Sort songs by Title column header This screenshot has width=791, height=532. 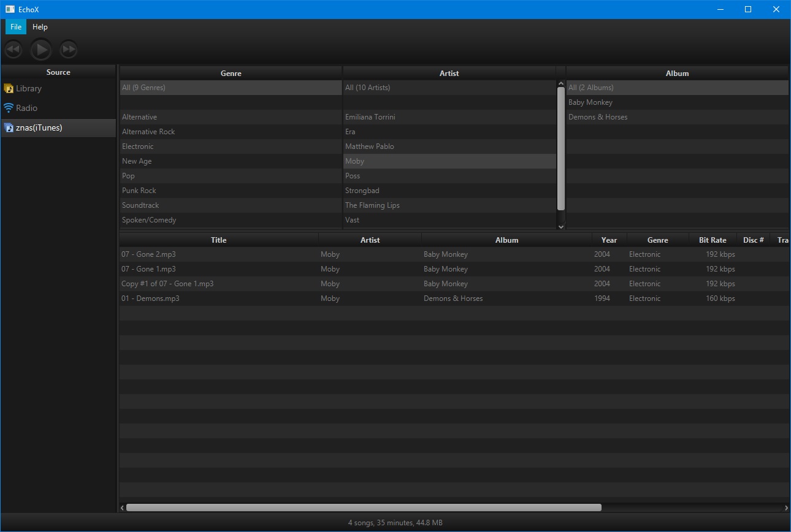[x=219, y=240]
